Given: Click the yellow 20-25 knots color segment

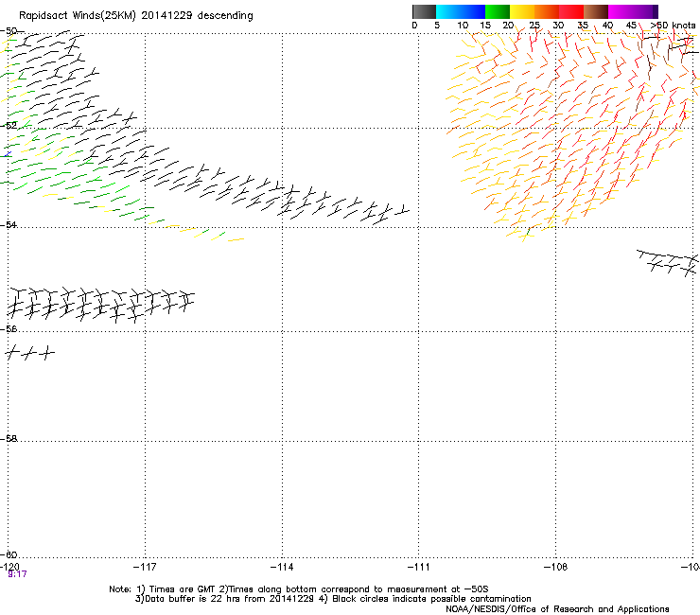Looking at the screenshot, I should pos(522,11).
